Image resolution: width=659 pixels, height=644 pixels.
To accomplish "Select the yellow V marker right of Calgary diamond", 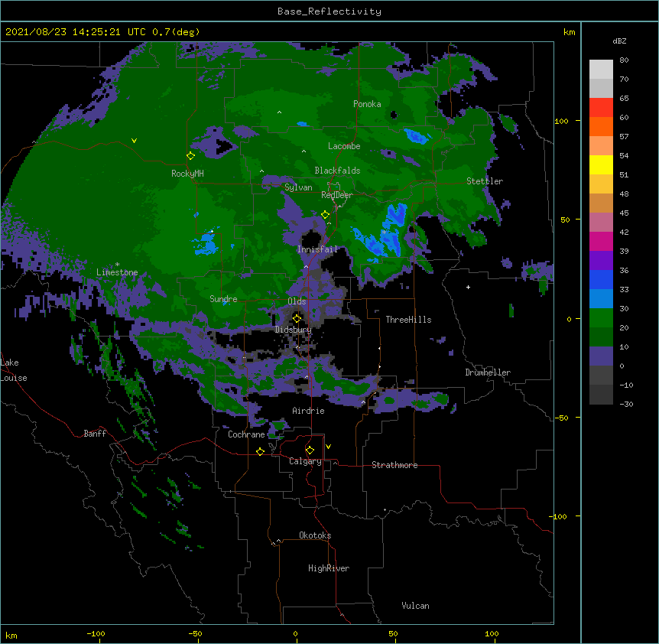I will pyautogui.click(x=328, y=447).
